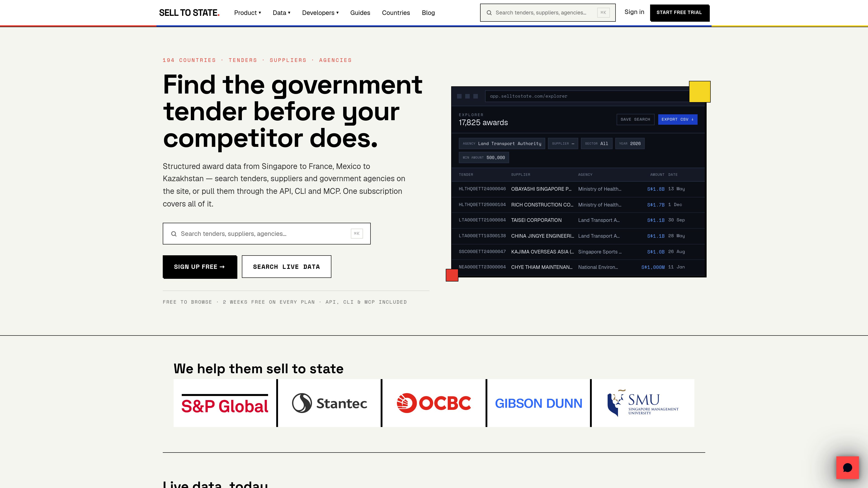Screen dimensions: 868x488
Task: Click Search Live Data button
Action: (286, 266)
